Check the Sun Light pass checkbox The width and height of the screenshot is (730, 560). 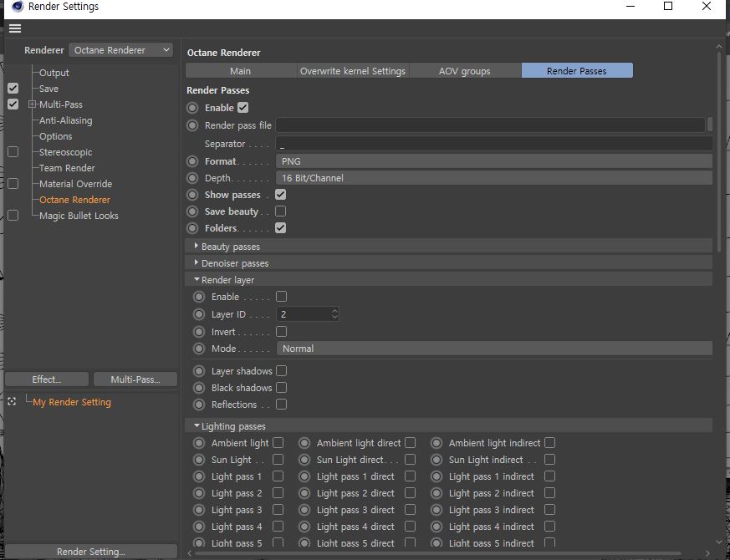278,460
